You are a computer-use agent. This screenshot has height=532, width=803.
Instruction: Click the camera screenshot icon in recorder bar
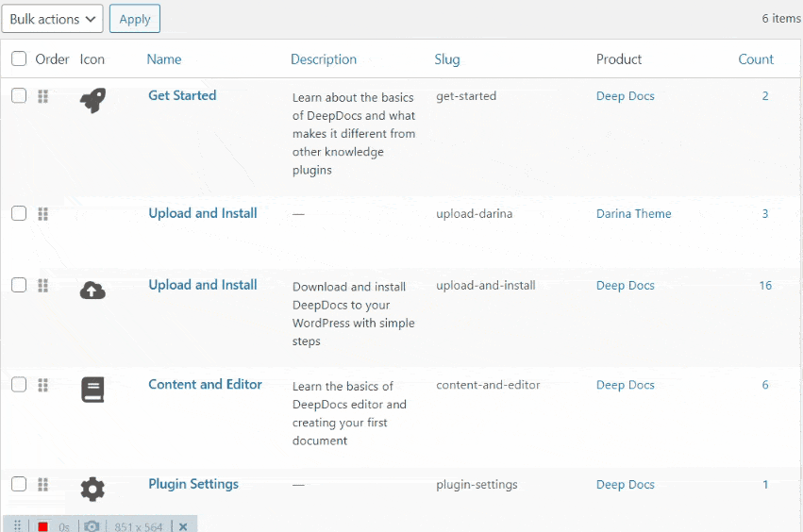click(92, 526)
